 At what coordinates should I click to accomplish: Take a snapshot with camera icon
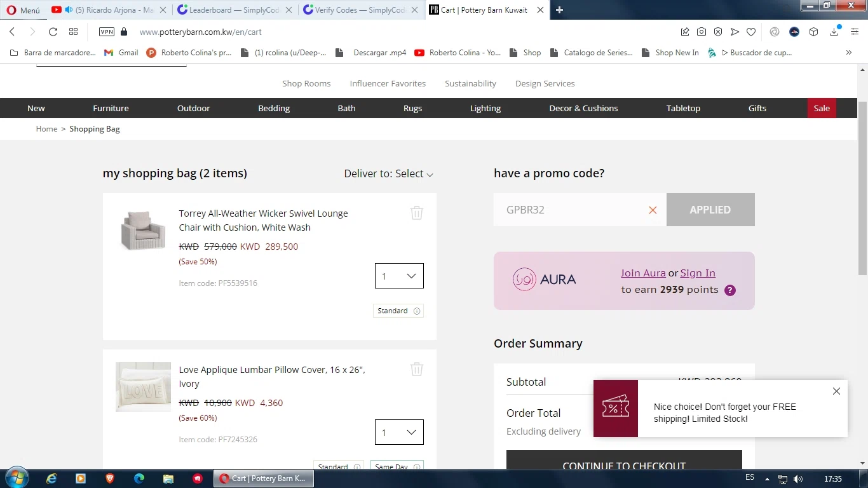[702, 32]
